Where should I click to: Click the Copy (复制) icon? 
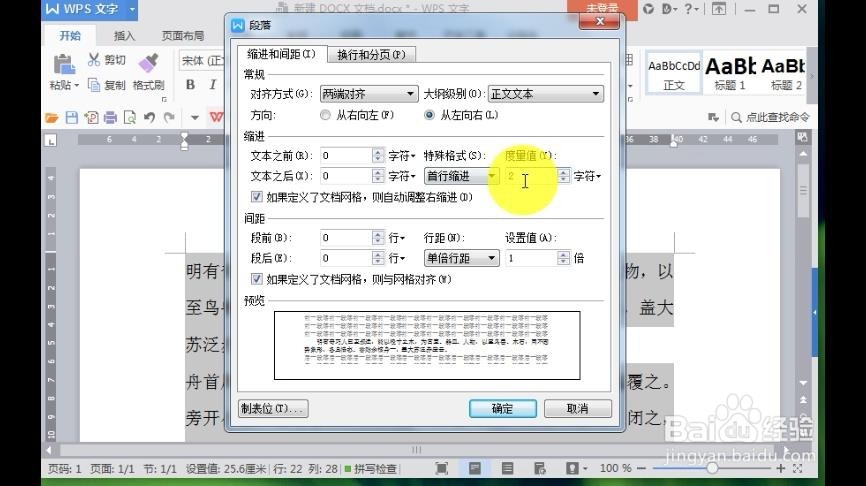pyautogui.click(x=94, y=84)
